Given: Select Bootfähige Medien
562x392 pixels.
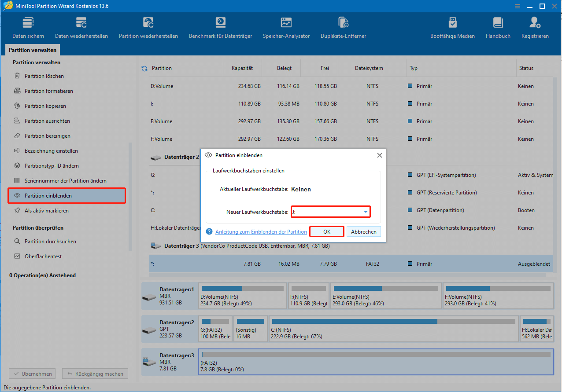Looking at the screenshot, I should click(x=452, y=26).
